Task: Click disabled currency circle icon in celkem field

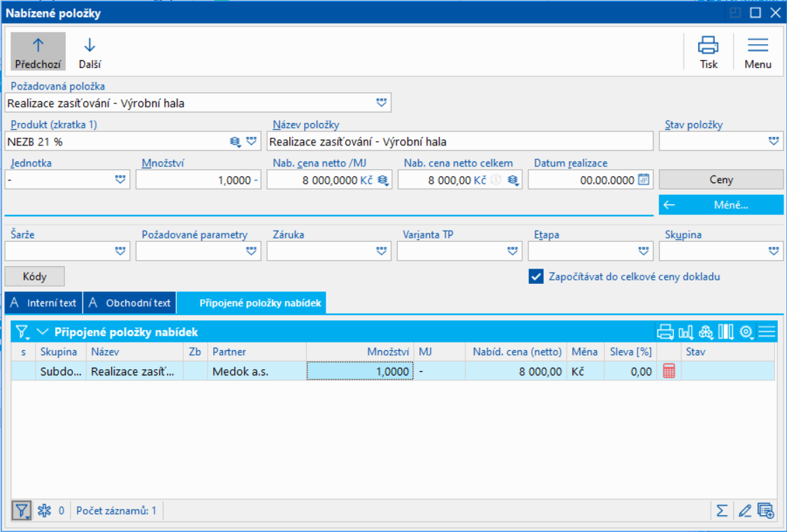Action: pos(496,180)
